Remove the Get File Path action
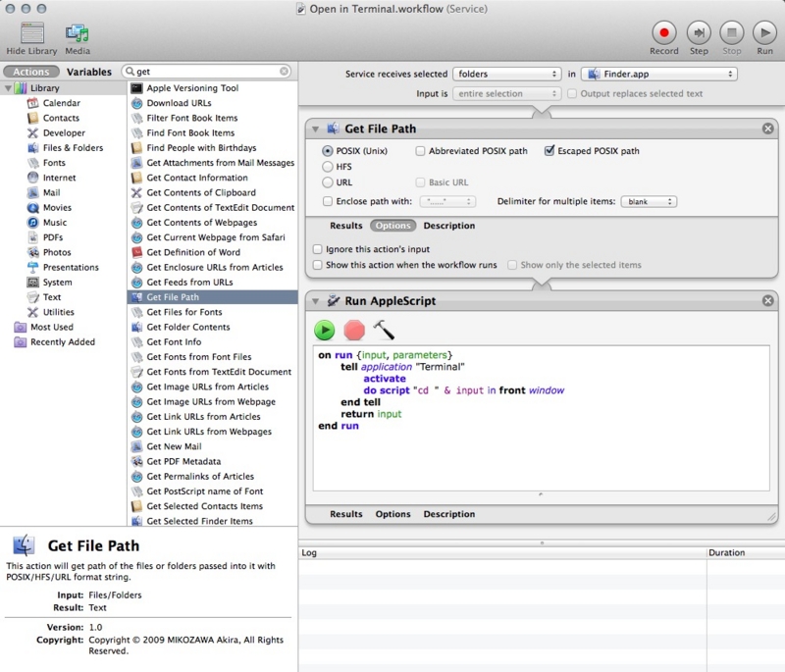 coord(767,129)
